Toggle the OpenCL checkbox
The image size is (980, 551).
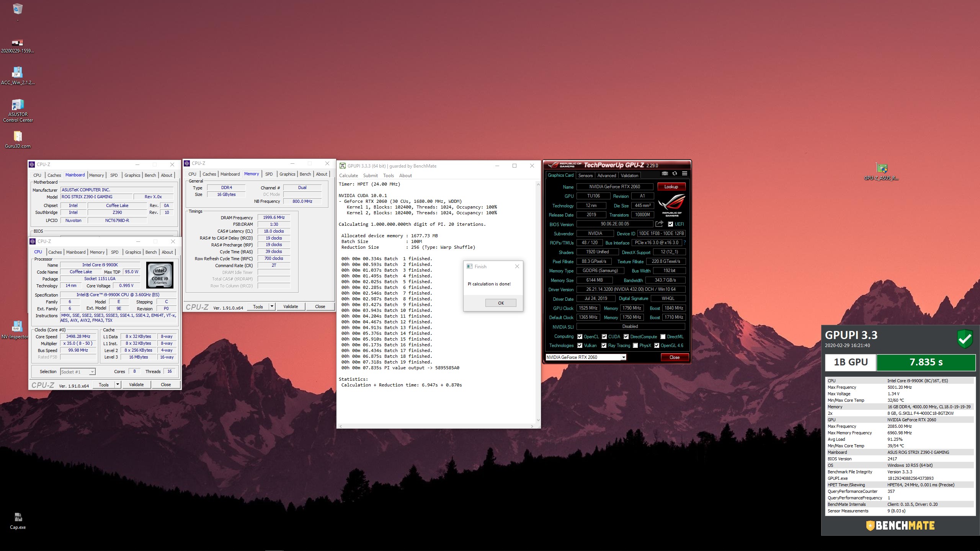coord(580,337)
